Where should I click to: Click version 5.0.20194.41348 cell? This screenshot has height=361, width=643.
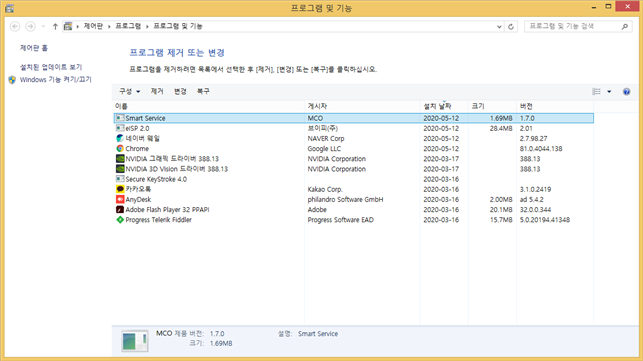click(545, 220)
